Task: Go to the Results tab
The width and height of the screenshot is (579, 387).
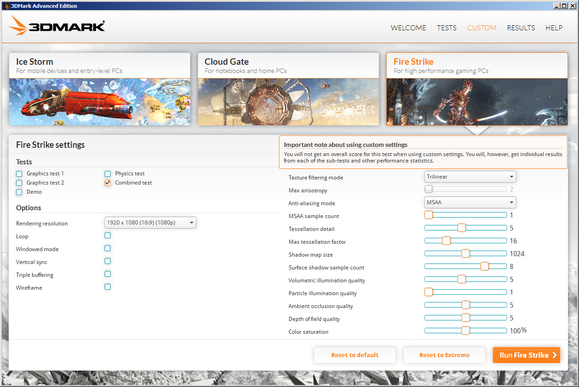Action: pyautogui.click(x=521, y=28)
